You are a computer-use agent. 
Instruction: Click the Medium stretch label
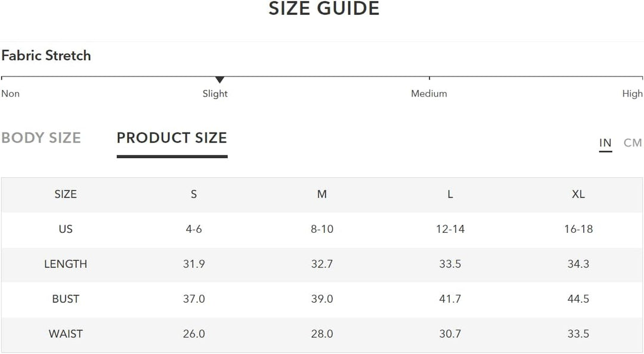click(x=429, y=94)
